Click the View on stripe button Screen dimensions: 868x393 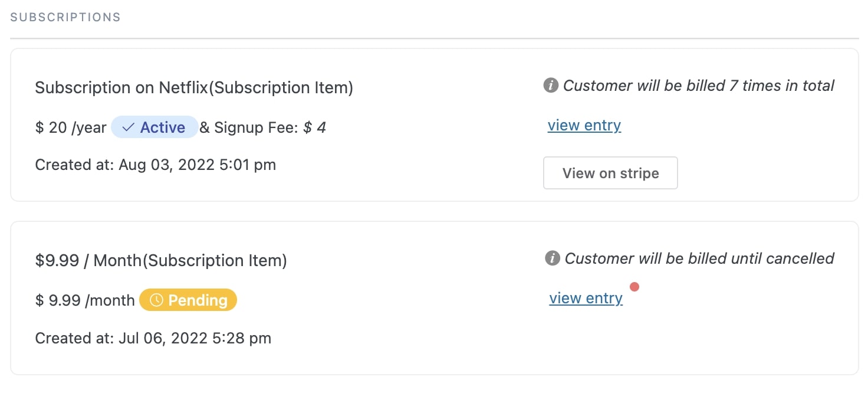[x=610, y=173]
